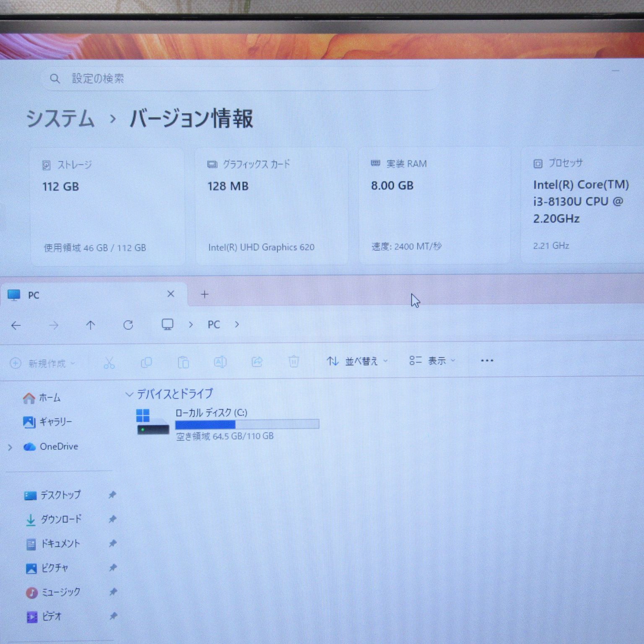The height and width of the screenshot is (644, 644).
Task: Click the pin icon next to ビデオ
Action: tap(113, 616)
